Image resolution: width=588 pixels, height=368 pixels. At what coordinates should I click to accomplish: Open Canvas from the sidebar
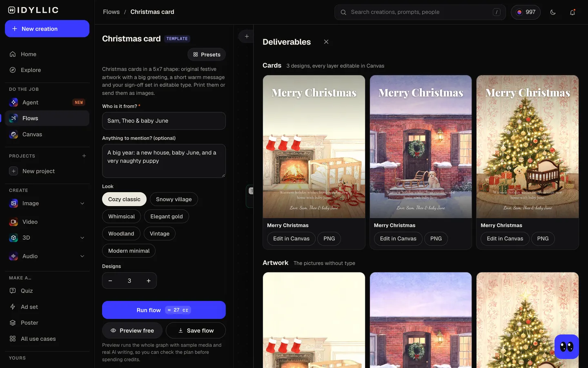(47, 134)
